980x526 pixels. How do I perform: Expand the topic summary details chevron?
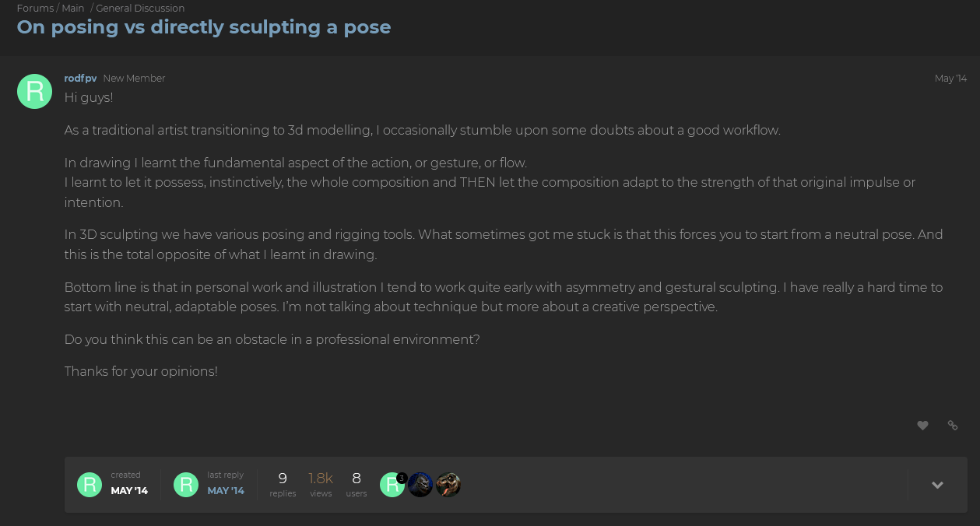click(x=937, y=485)
